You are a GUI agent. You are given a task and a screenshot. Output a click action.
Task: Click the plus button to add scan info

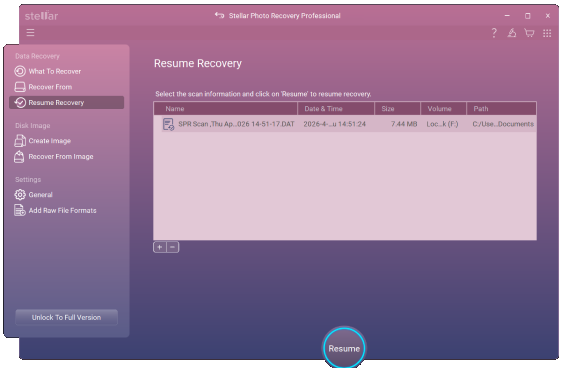(159, 247)
